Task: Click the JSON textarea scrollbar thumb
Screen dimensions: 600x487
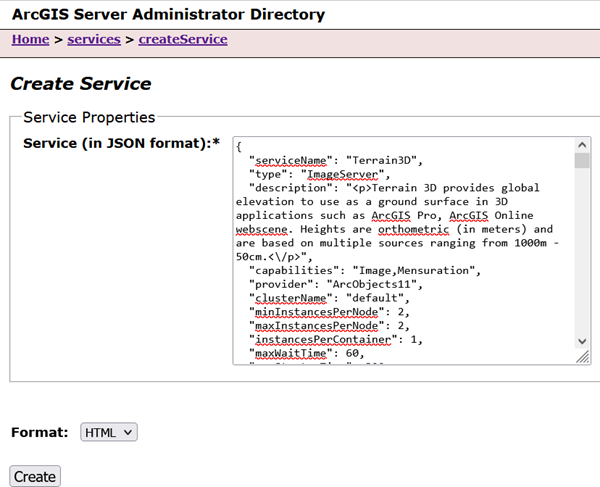Action: [x=582, y=160]
